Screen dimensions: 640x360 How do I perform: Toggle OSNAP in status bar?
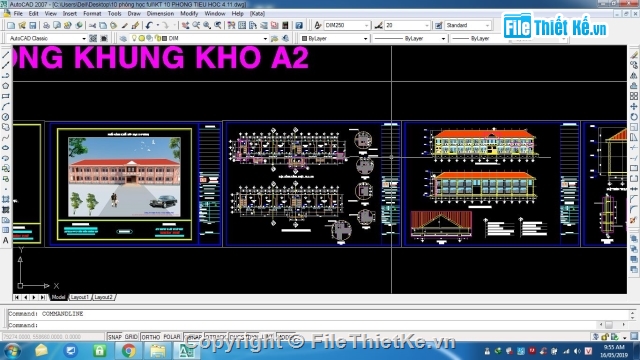(193, 337)
